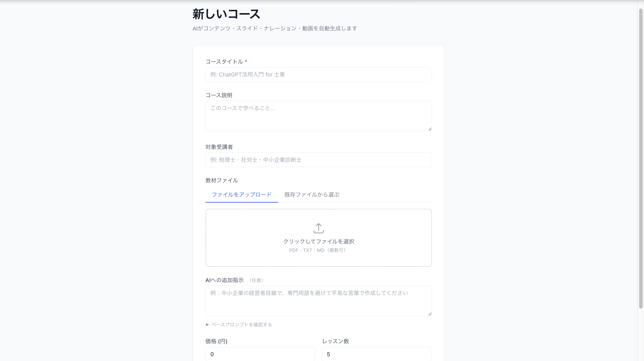Click the PDF・TXT・MD hint text
The height and width of the screenshot is (361, 644).
317,250
